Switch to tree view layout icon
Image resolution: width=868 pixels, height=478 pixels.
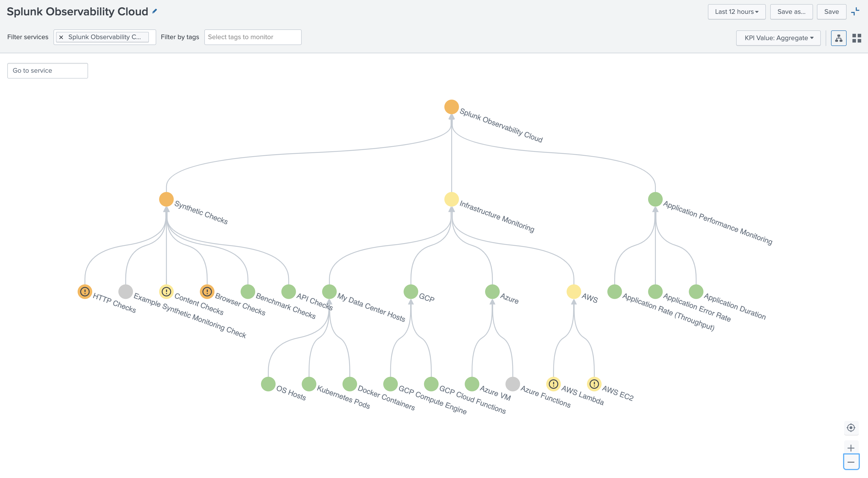839,38
